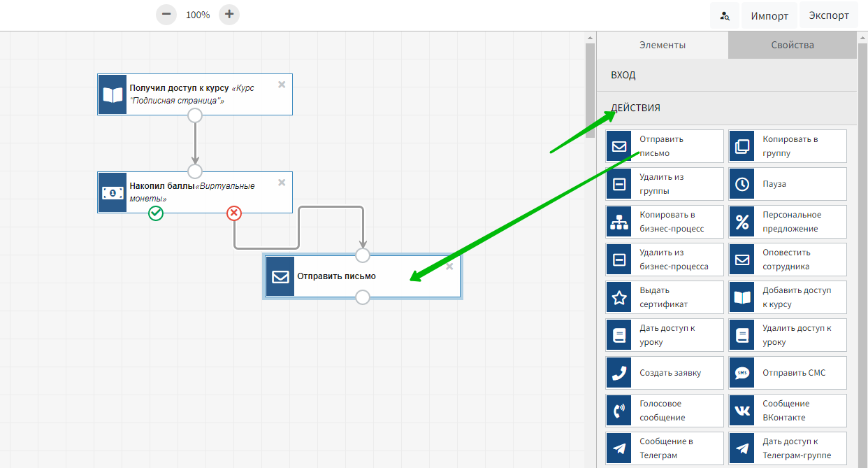Click the red cross output connector
This screenshot has width=868, height=468.
pyautogui.click(x=234, y=213)
